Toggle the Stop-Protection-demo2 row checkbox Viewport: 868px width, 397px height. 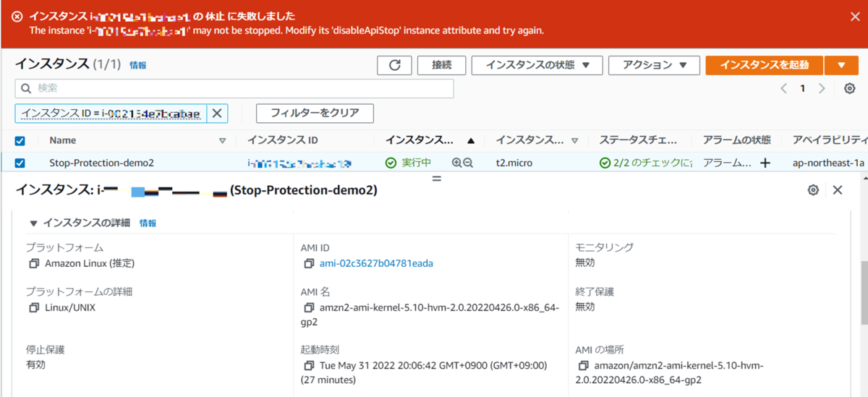pos(20,163)
